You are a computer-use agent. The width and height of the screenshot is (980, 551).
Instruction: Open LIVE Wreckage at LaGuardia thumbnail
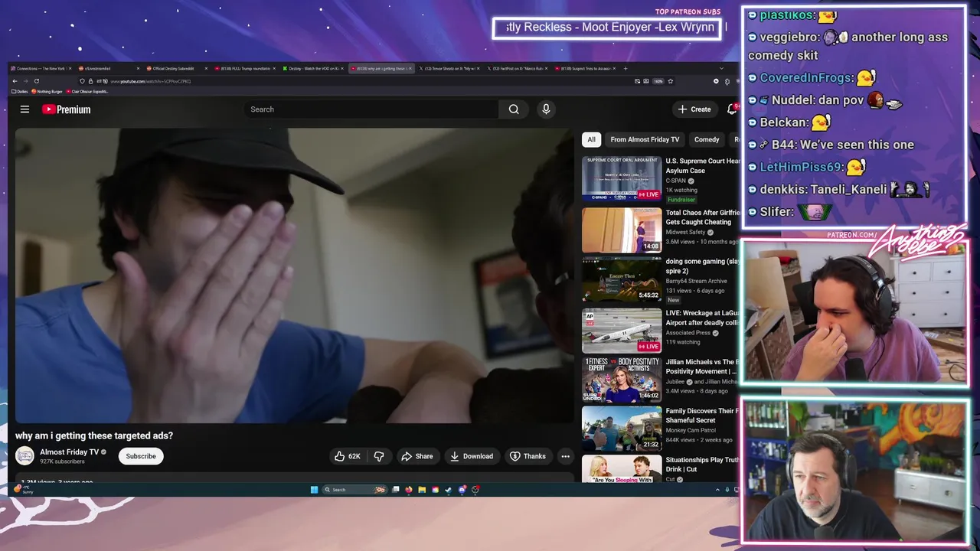tap(622, 330)
